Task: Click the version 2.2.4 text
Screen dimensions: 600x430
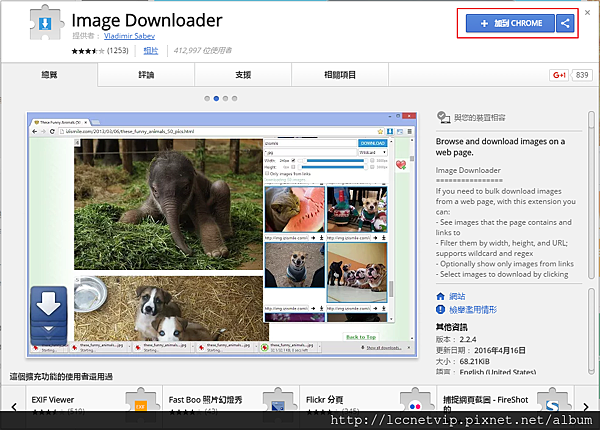Action: (x=456, y=339)
